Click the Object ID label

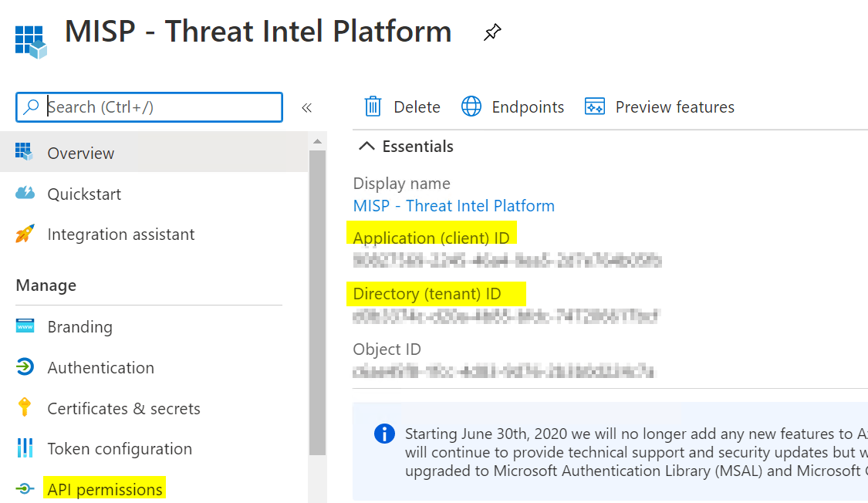pyautogui.click(x=387, y=349)
